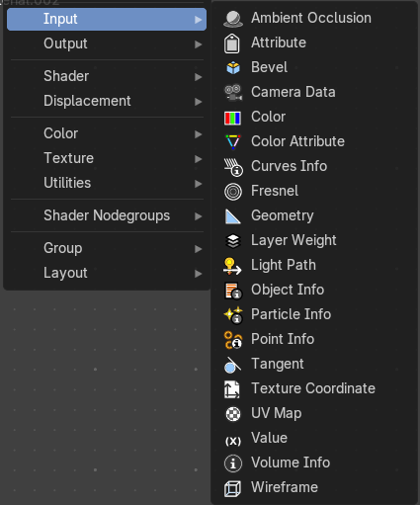Click the Particle Info sparkle icon
Screen dimensions: 420x505
point(233,315)
